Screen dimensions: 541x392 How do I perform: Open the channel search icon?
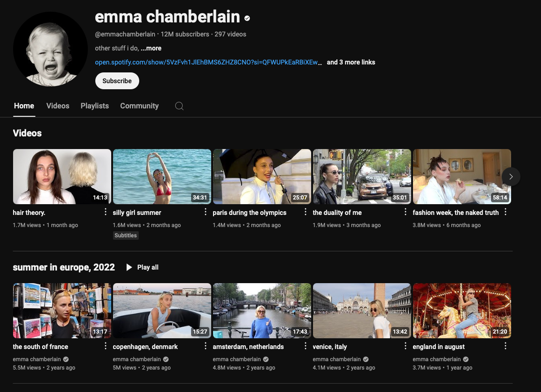tap(179, 106)
